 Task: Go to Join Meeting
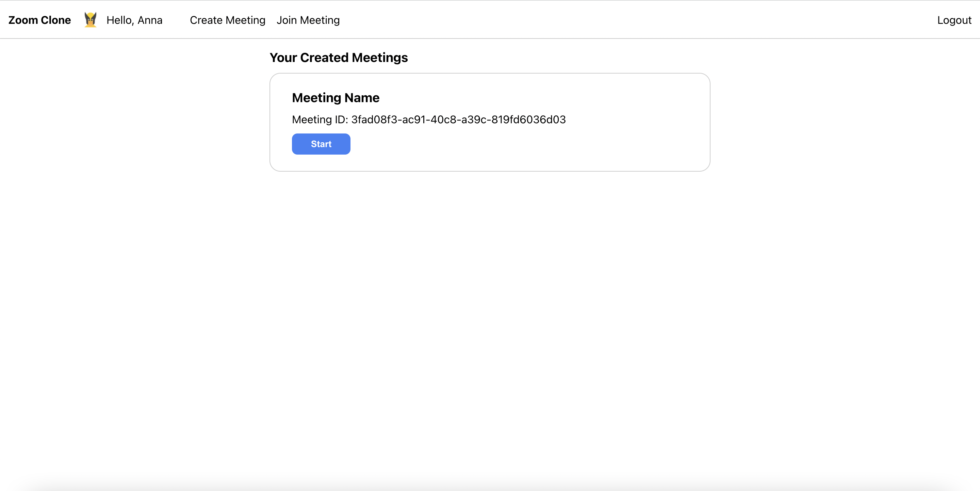pyautogui.click(x=308, y=20)
